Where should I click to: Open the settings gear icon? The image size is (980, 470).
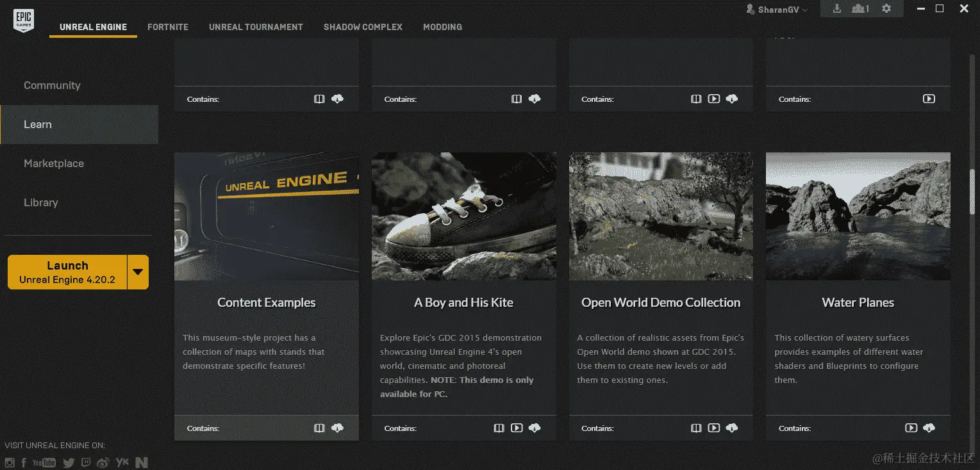pos(886,9)
